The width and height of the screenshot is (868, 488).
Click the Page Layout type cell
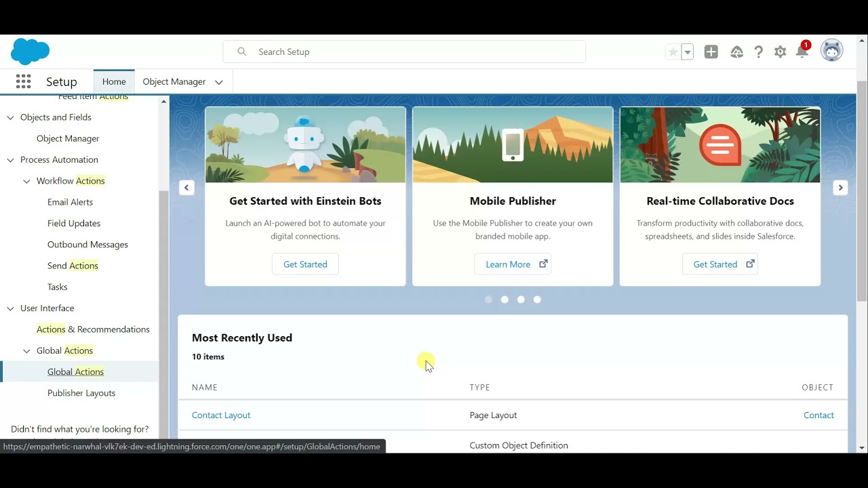point(493,415)
